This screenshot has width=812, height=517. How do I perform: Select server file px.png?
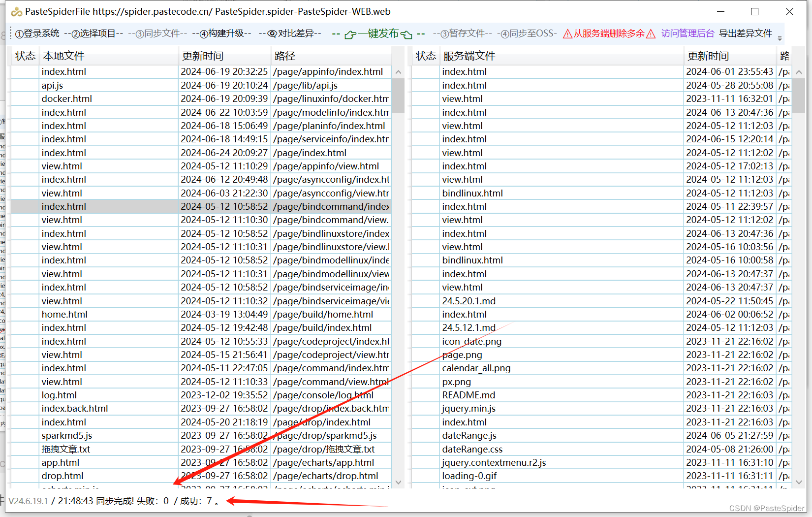click(x=457, y=382)
